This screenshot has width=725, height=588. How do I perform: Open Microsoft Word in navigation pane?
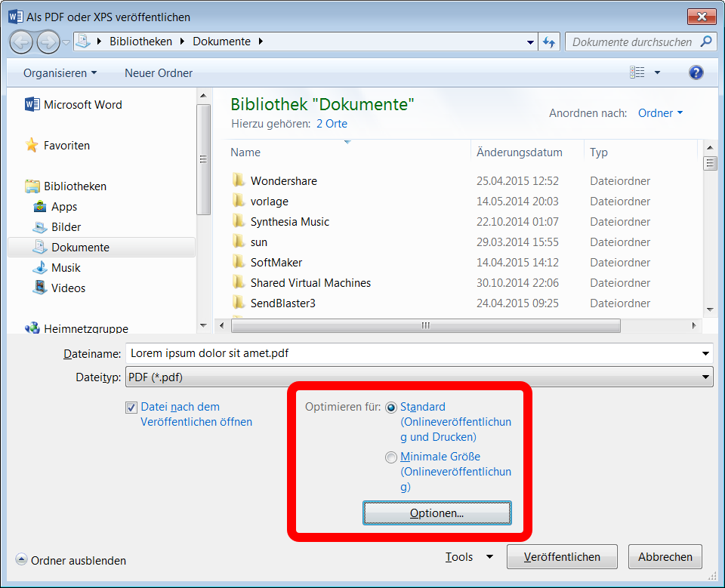click(82, 105)
